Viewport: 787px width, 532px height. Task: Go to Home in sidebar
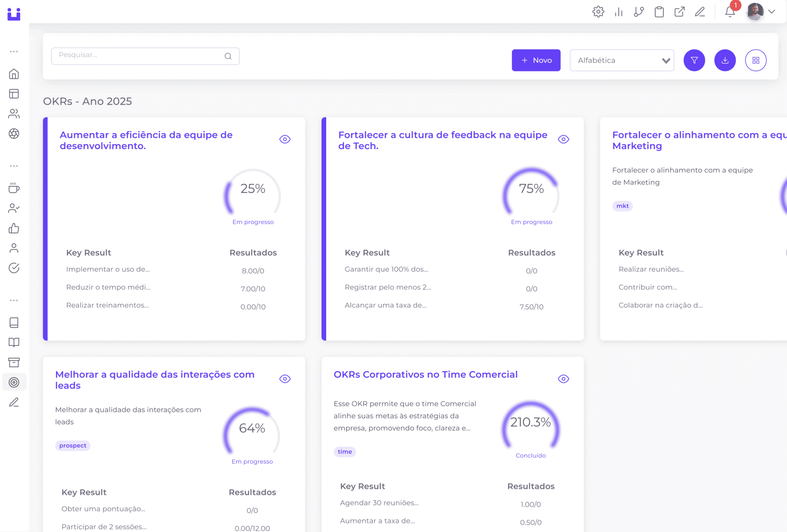[x=14, y=74]
